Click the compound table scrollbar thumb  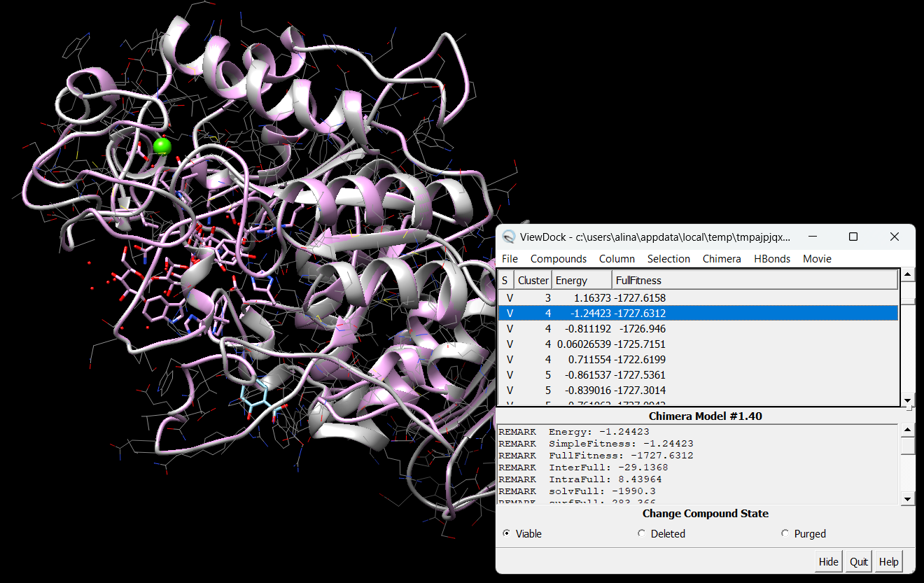[x=908, y=302]
